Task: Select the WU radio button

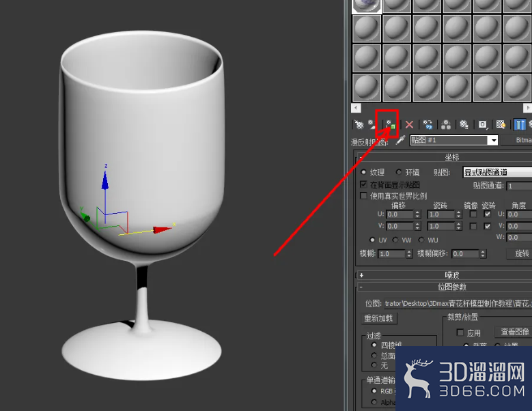Action: [x=421, y=240]
